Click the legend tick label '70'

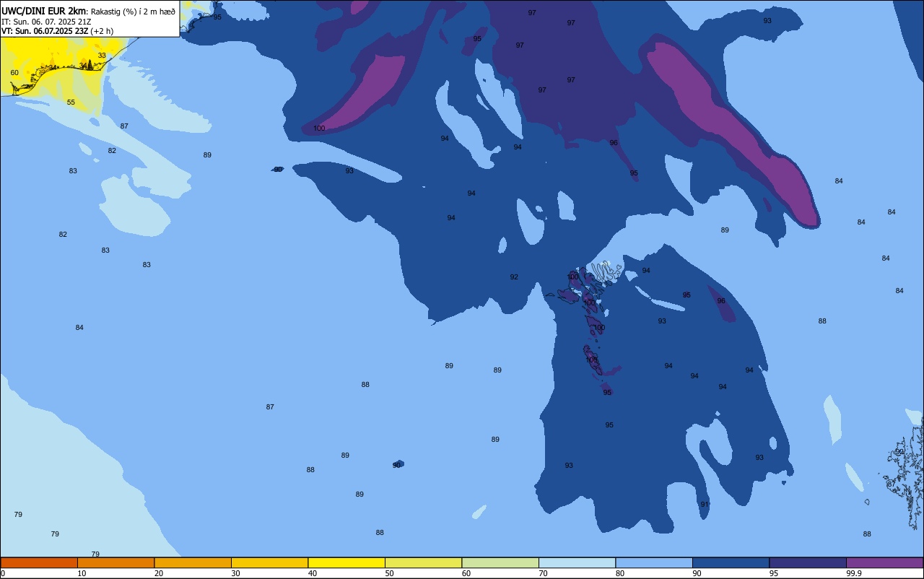pos(543,573)
